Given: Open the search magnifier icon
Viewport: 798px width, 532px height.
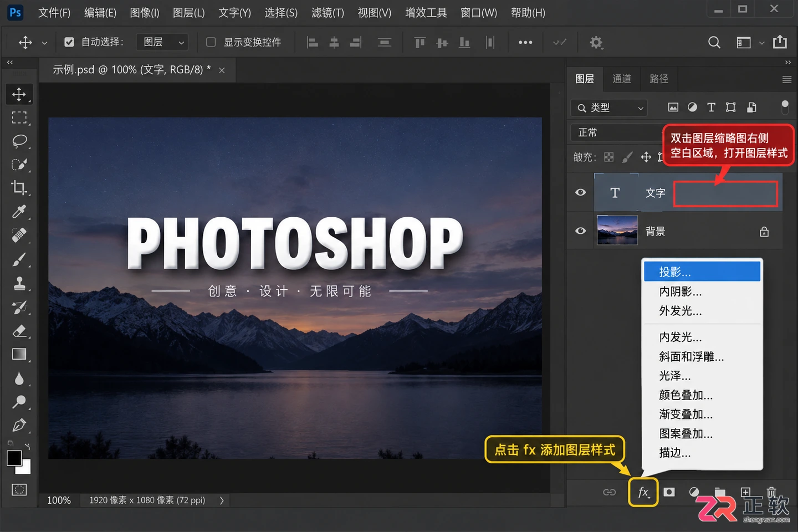Looking at the screenshot, I should 714,43.
